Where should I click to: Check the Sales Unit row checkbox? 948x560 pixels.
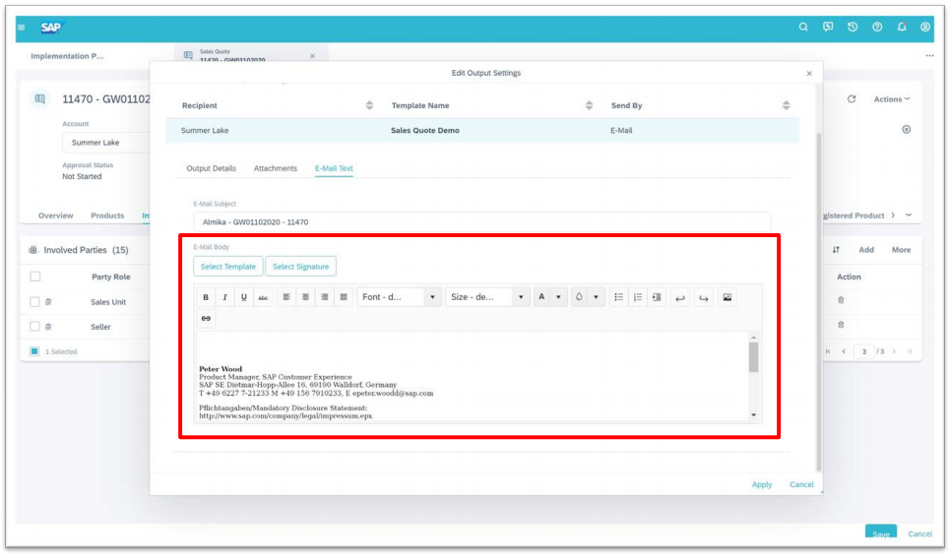35,302
